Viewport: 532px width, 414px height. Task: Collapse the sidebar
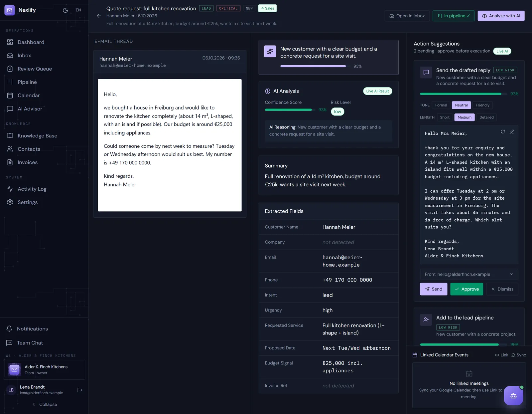coord(45,404)
